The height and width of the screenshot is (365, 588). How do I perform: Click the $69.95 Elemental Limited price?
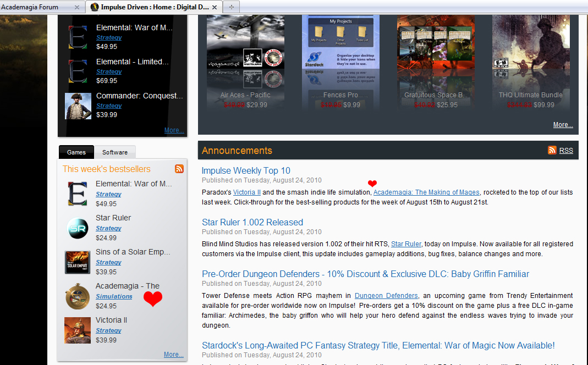click(107, 81)
